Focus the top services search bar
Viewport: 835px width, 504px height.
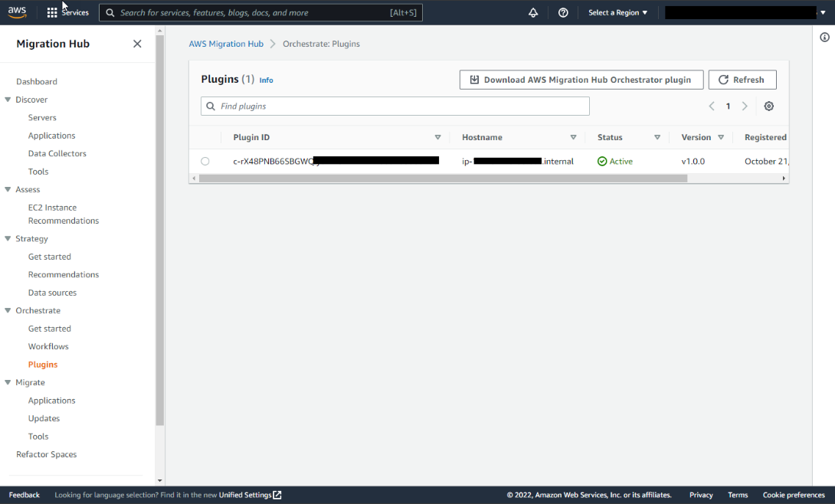point(260,13)
